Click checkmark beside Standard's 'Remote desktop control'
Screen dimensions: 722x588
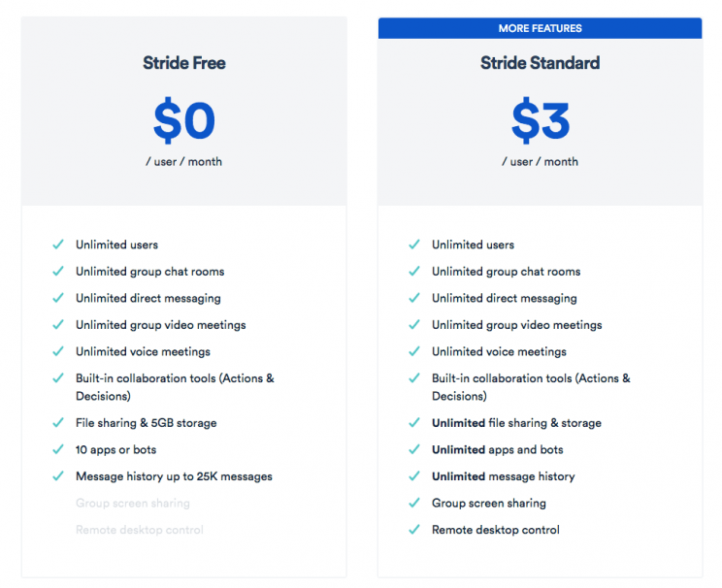coord(414,530)
